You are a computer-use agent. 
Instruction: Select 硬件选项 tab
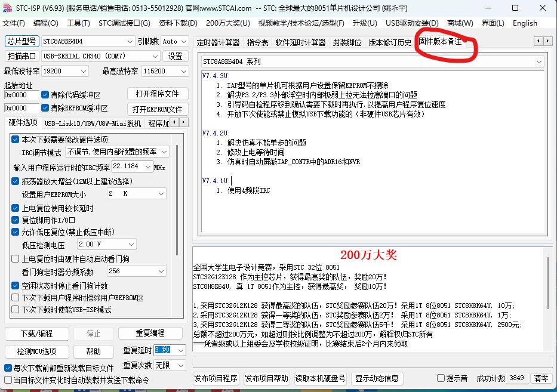coord(23,122)
